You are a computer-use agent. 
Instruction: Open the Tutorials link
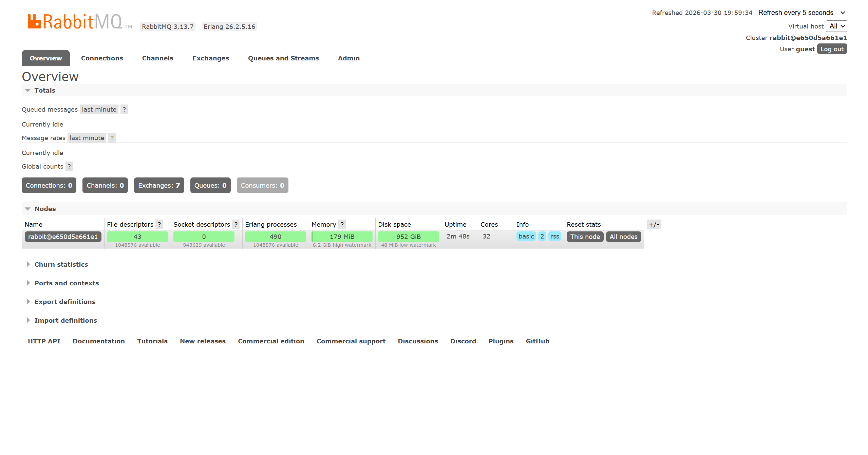click(x=152, y=341)
